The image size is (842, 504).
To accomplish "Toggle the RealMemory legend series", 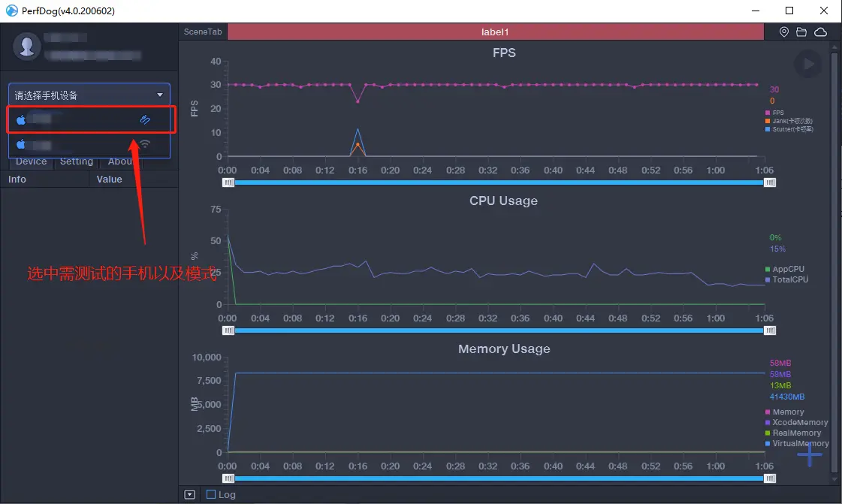I will tap(793, 433).
